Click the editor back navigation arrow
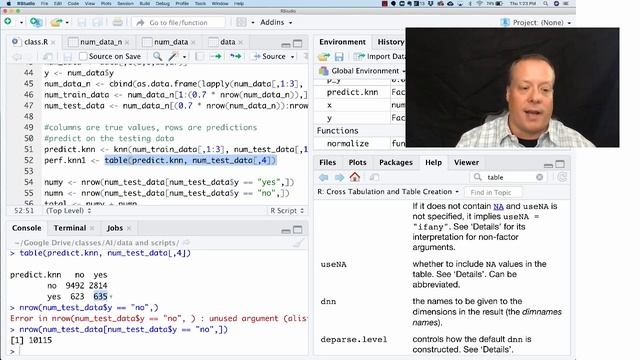Image resolution: width=640 pixels, height=360 pixels. (x=17, y=56)
